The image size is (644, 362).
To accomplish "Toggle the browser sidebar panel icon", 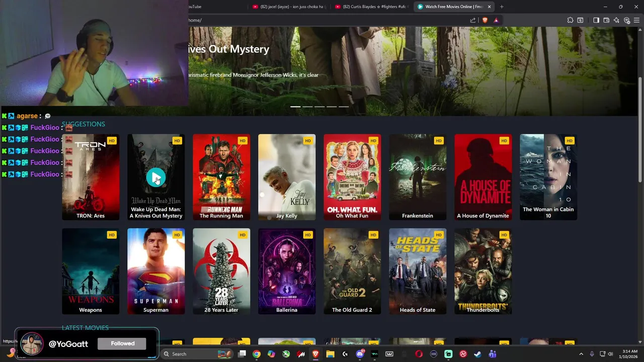I will click(x=596, y=20).
